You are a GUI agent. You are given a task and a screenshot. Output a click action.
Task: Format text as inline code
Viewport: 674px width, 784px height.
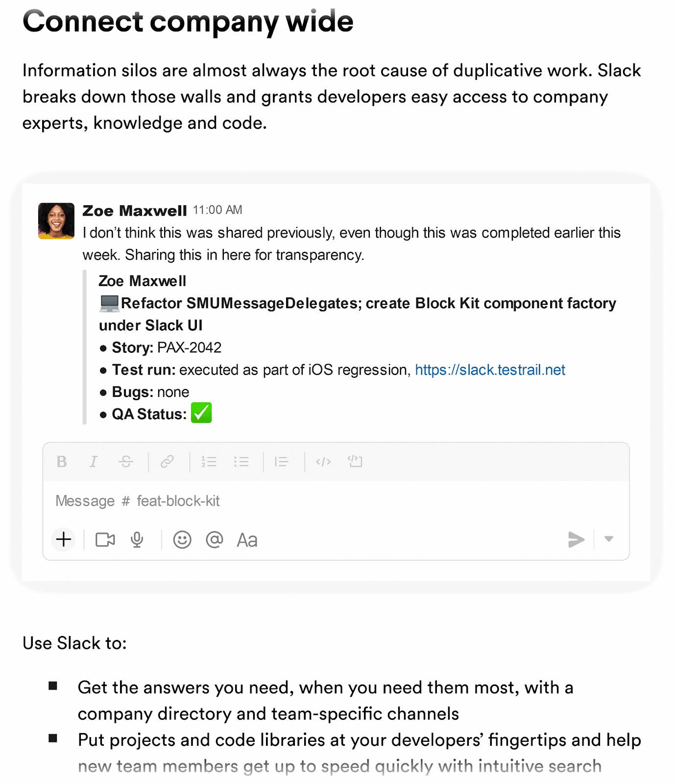(323, 462)
